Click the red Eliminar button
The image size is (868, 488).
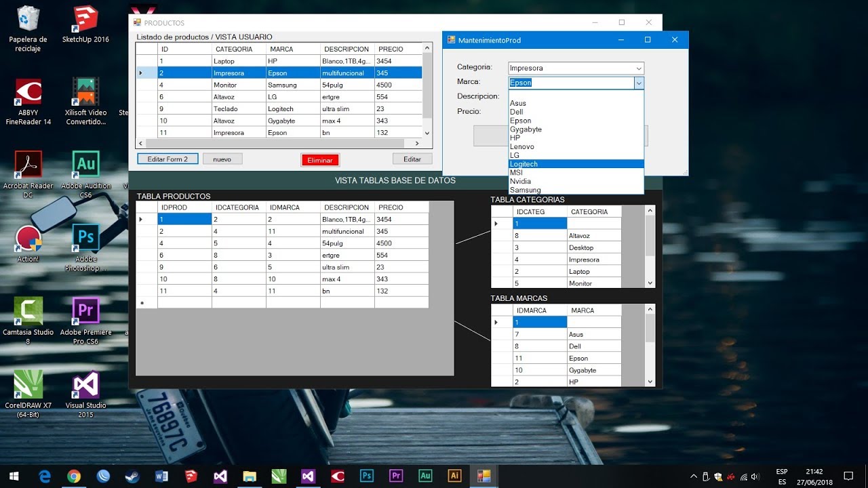point(320,160)
